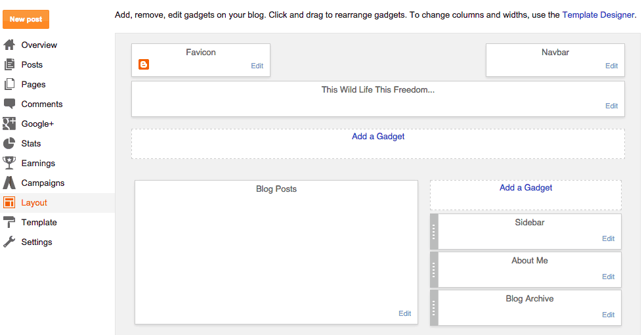Image resolution: width=644 pixels, height=335 pixels.
Task: Click the Campaigns icon
Action: pos(9,183)
